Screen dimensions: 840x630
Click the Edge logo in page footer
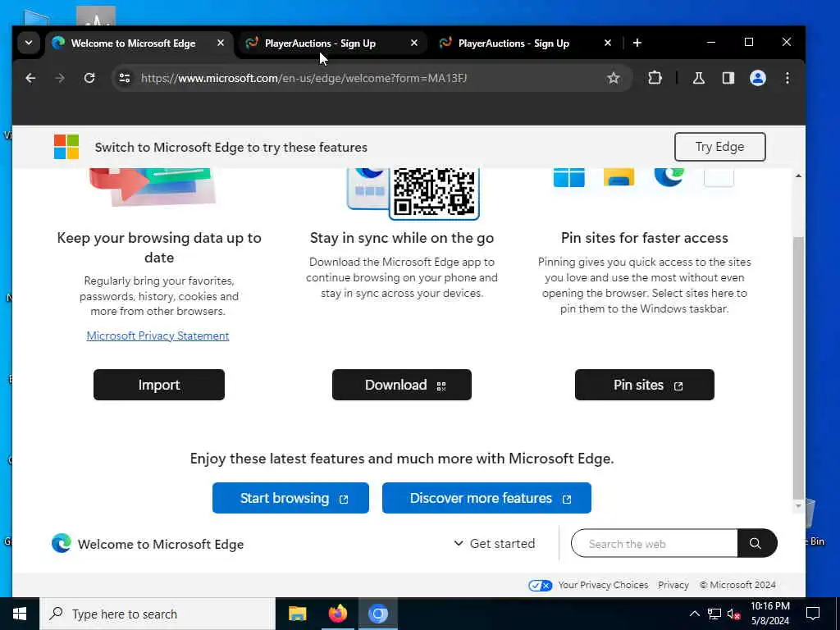coord(61,544)
